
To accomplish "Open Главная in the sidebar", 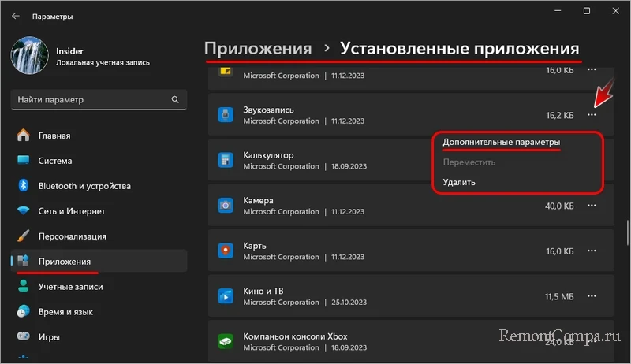I will [99, 136].
